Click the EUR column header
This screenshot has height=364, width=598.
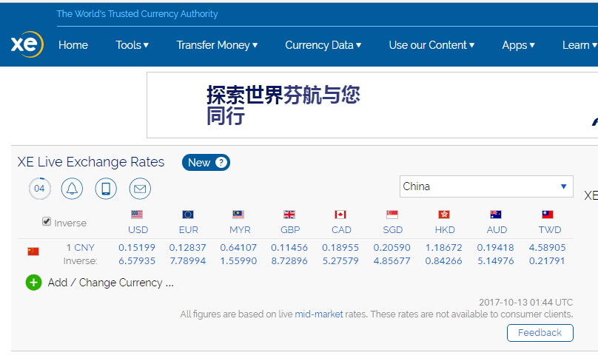tap(189, 230)
